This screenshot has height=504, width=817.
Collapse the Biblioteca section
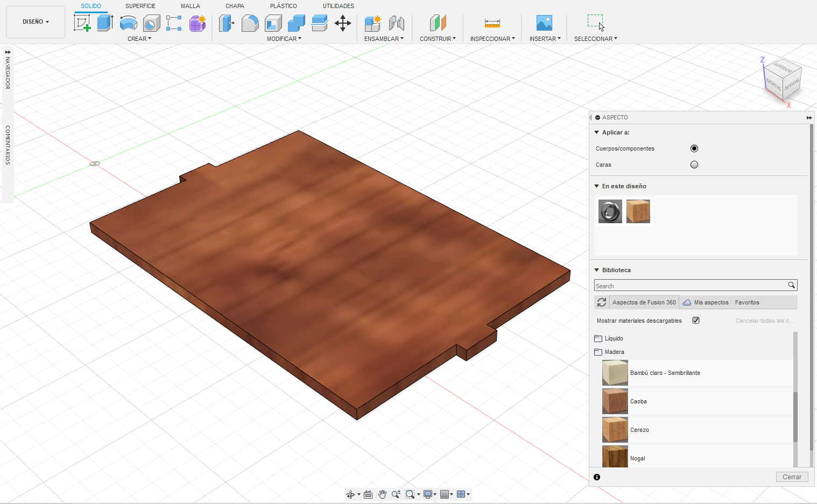point(596,270)
